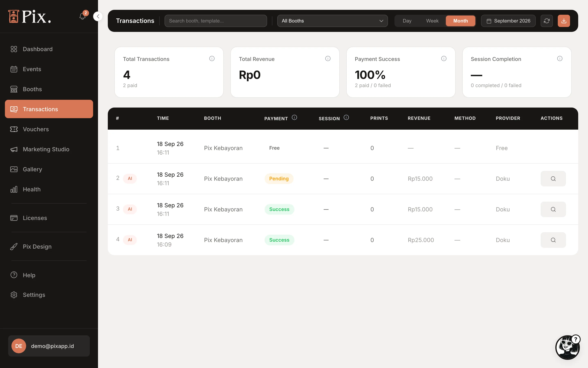Open the demo@pixapp.id account menu

49,346
